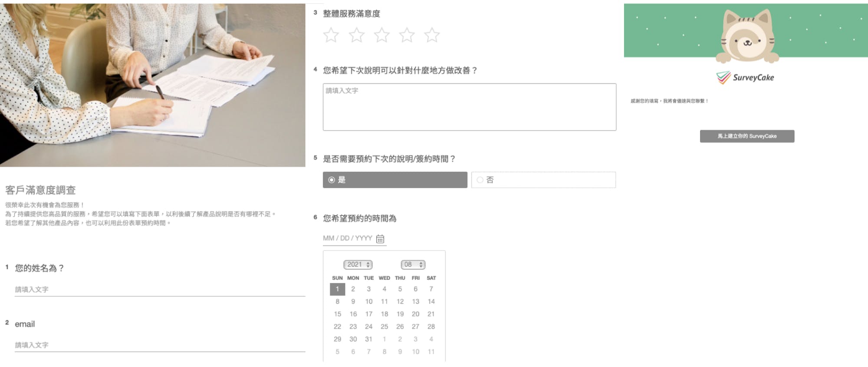Viewport: 868px width, 367px height.
Task: Choose the third star rating
Action: pos(381,35)
